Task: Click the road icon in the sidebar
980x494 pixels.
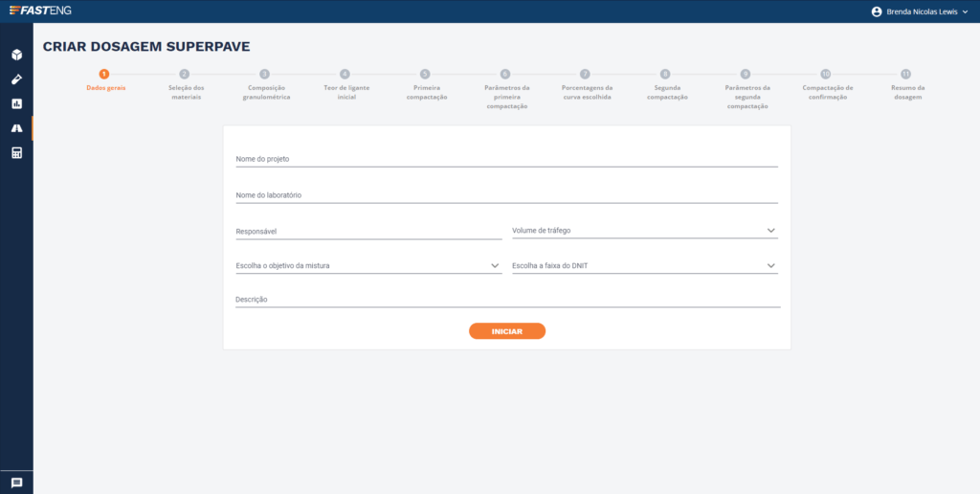Action: [16, 128]
